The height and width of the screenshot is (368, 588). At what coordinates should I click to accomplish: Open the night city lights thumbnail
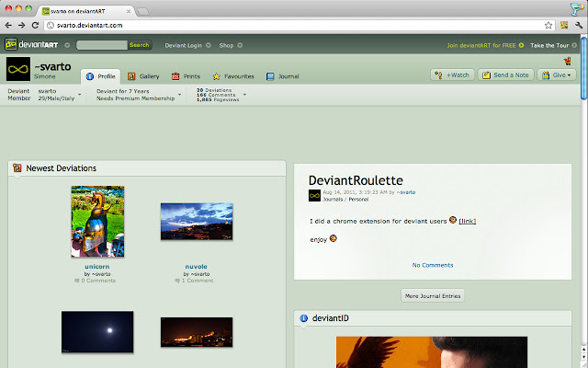197,331
